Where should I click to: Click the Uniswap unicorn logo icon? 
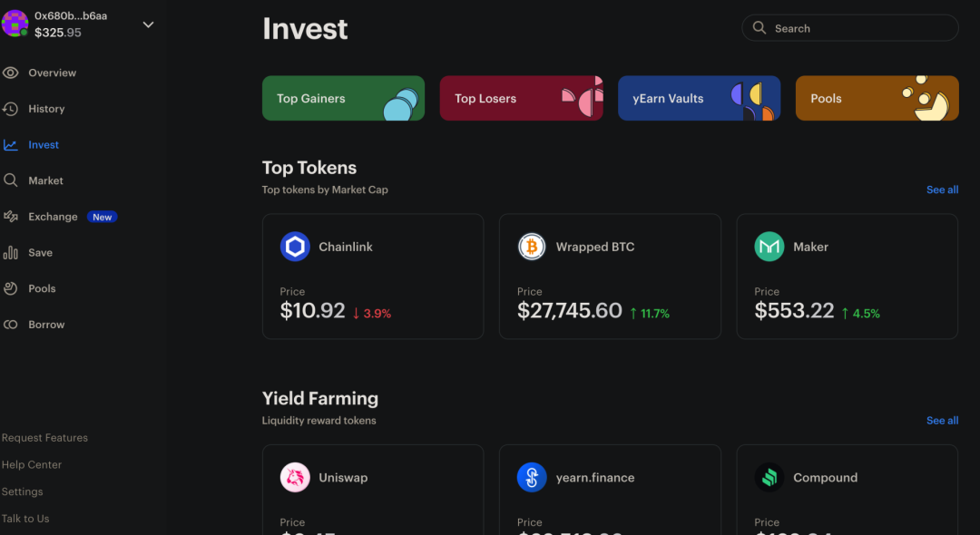(x=295, y=478)
